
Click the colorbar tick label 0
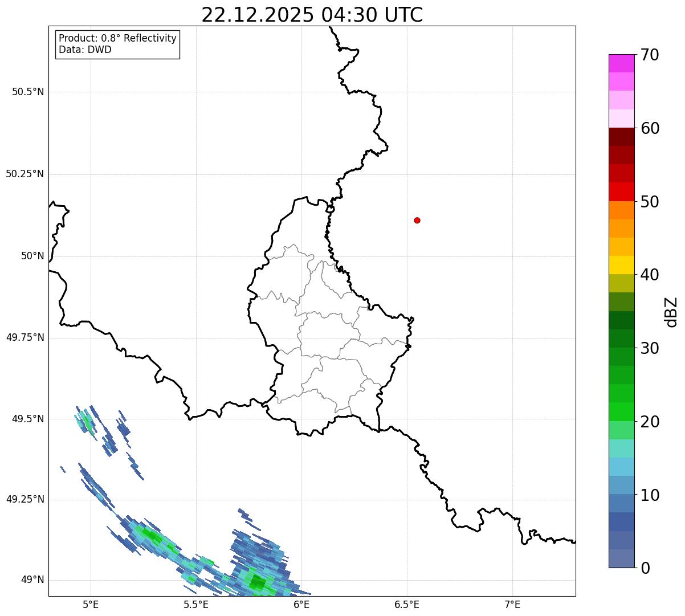click(x=645, y=568)
